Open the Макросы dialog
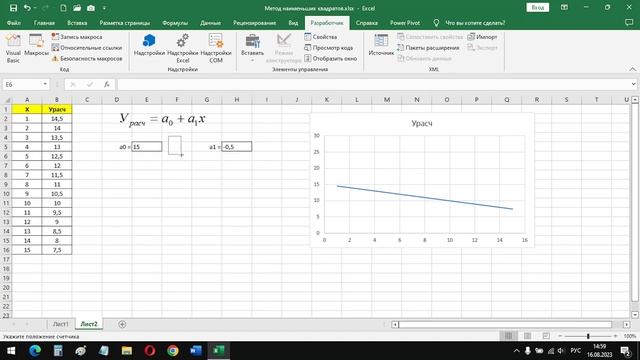640x360 pixels. [36, 45]
